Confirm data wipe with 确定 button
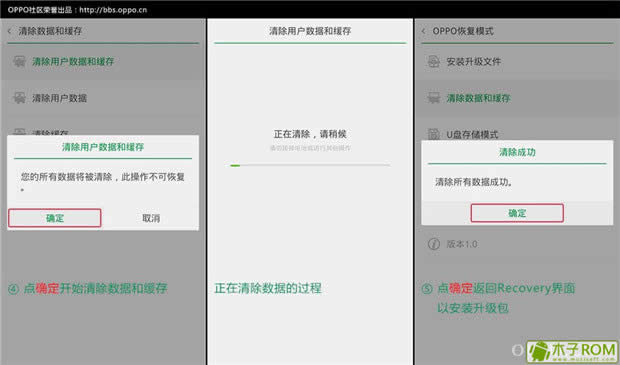 (55, 218)
